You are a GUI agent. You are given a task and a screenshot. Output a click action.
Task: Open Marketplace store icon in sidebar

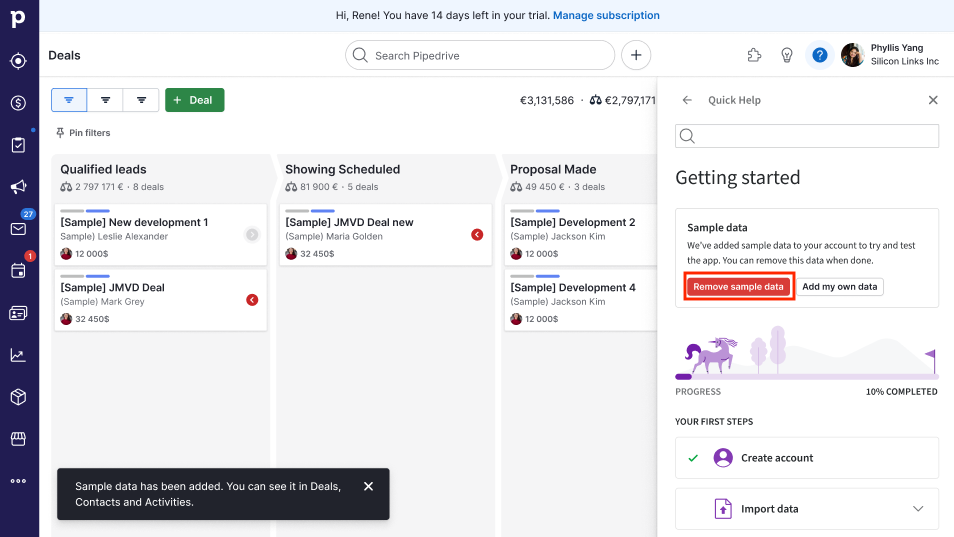[18, 439]
